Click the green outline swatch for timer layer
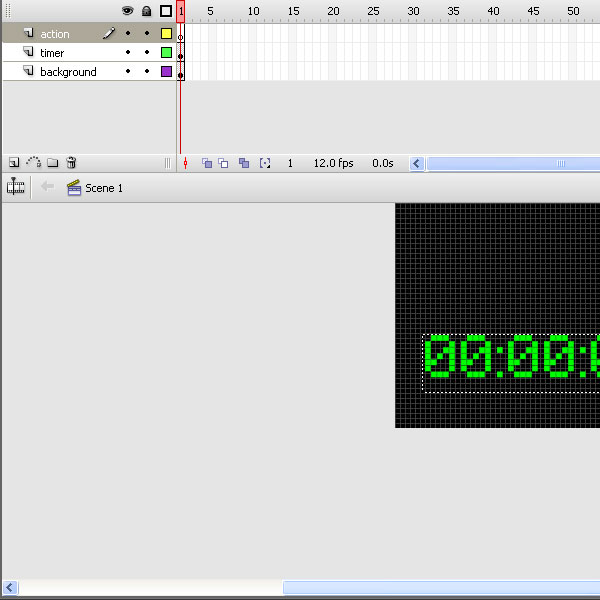 pyautogui.click(x=166, y=52)
